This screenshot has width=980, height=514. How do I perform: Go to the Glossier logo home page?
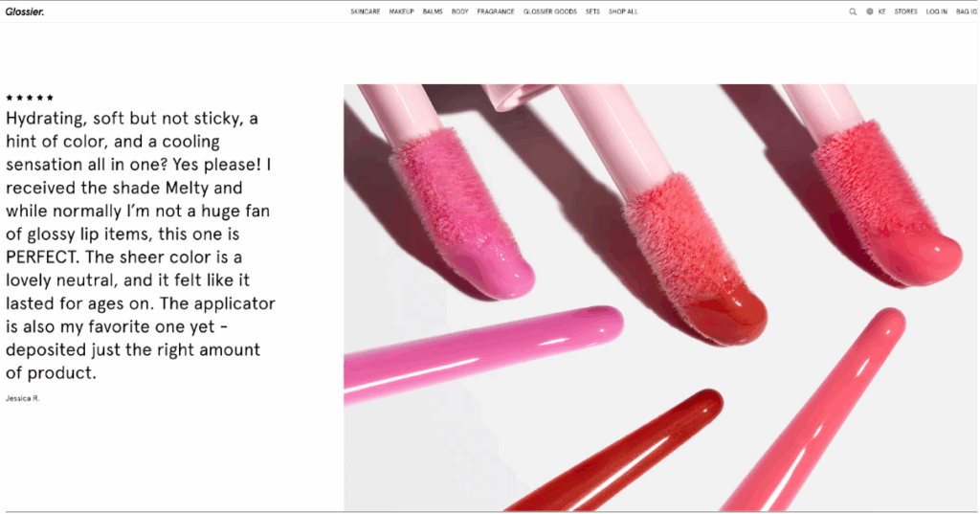click(24, 11)
